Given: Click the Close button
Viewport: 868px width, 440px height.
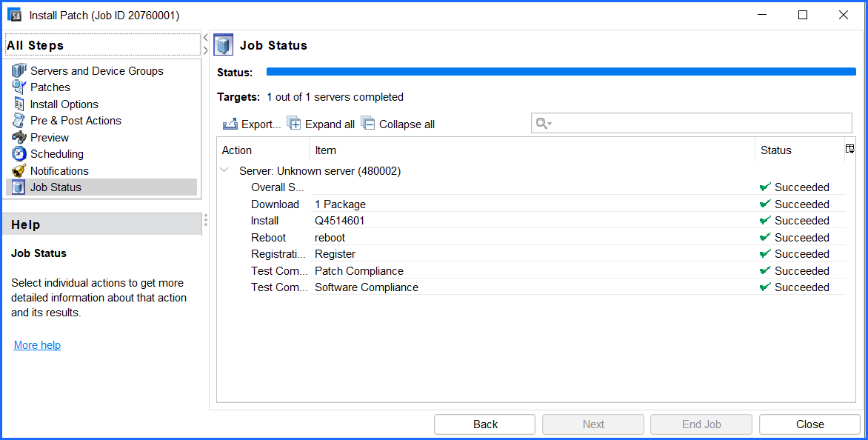Looking at the screenshot, I should pos(809,424).
